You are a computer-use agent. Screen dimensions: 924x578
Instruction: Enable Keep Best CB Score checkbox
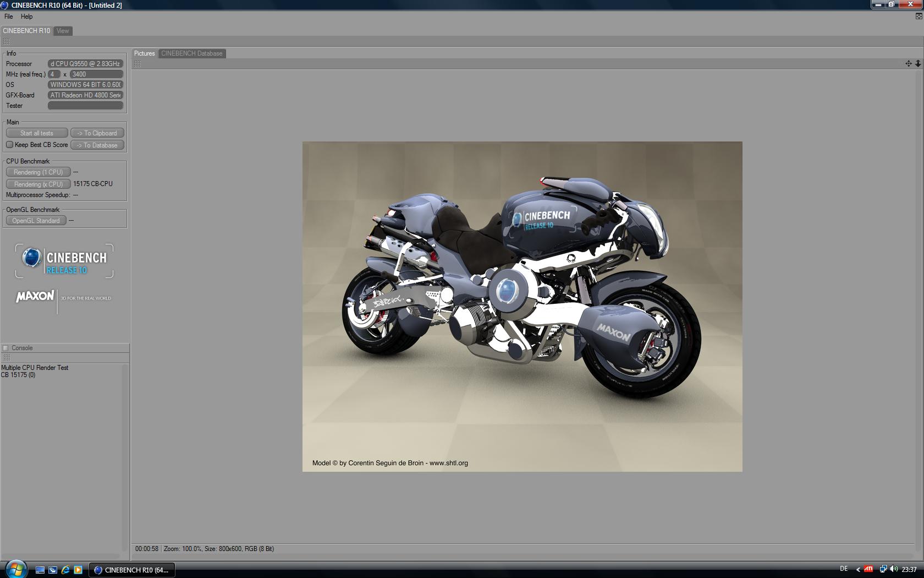pyautogui.click(x=9, y=145)
